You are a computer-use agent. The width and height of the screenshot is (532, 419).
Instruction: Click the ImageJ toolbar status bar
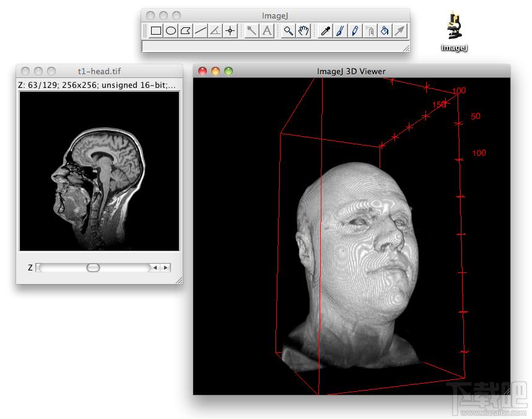(x=273, y=46)
